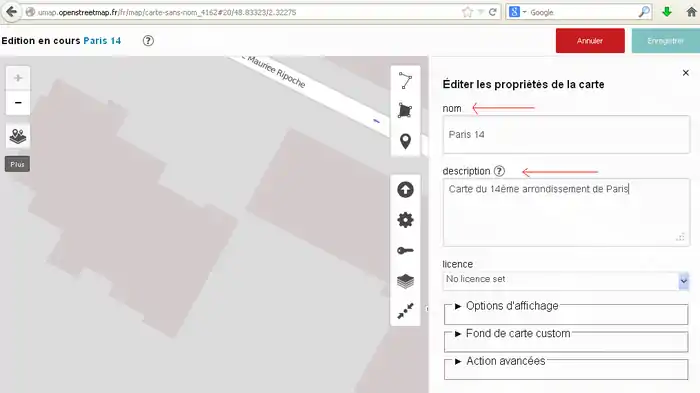The width and height of the screenshot is (700, 393).
Task: Open the manage layers stack icon
Action: click(x=405, y=281)
